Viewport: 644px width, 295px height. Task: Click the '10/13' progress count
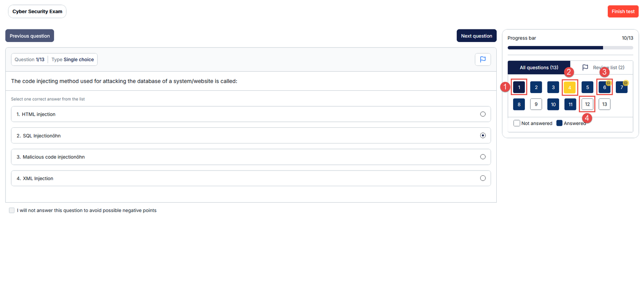point(627,38)
